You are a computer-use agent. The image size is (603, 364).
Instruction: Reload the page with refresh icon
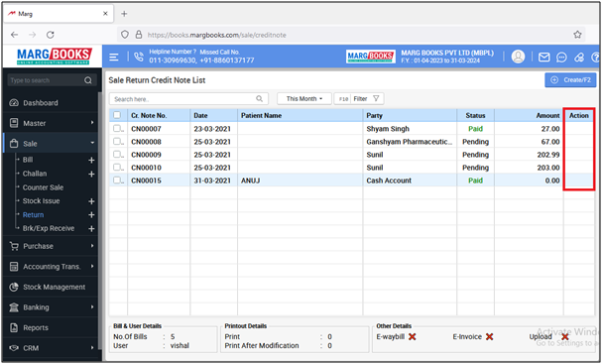point(50,35)
